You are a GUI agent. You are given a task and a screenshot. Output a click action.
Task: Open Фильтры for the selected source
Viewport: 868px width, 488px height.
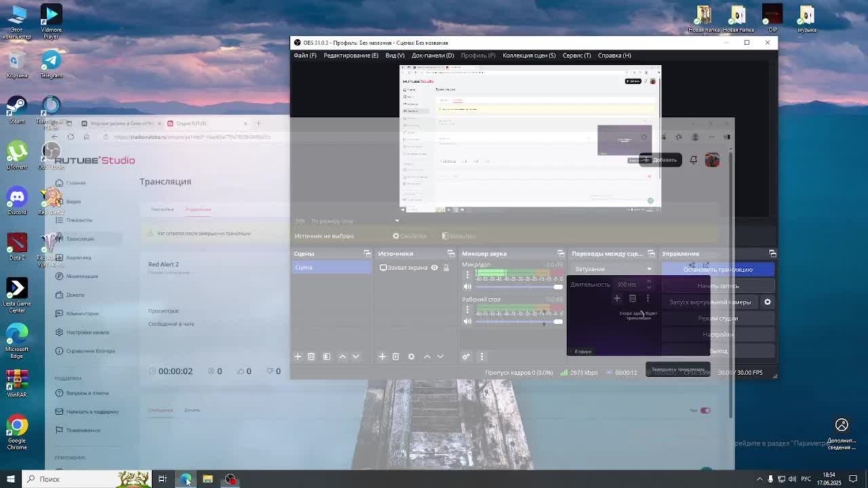click(458, 236)
